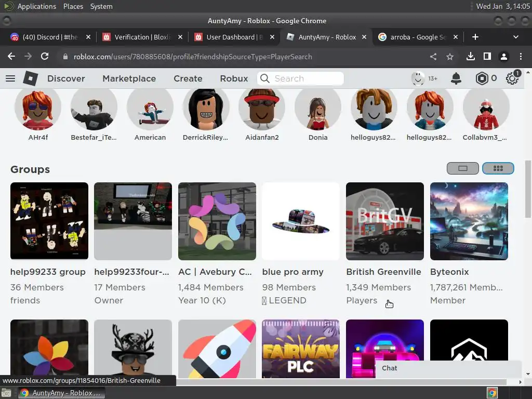Click the vertical page scrollbar
The height and width of the screenshot is (399, 532).
coord(528,189)
